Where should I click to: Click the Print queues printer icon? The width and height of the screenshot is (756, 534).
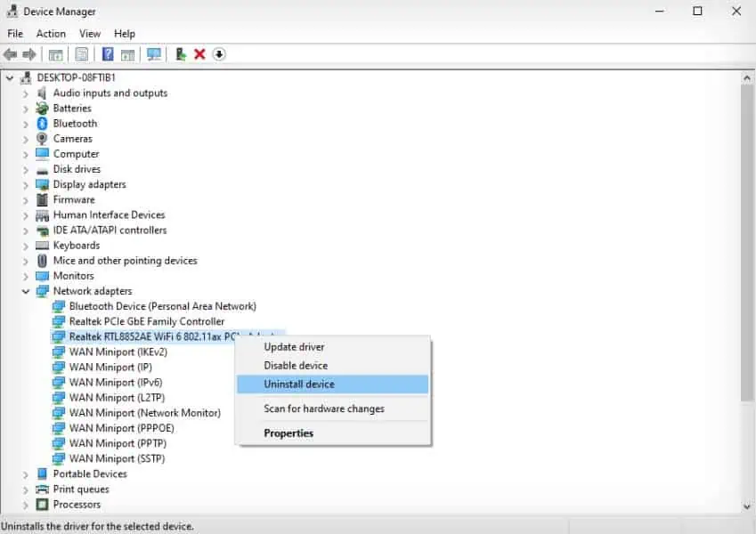[x=43, y=489]
